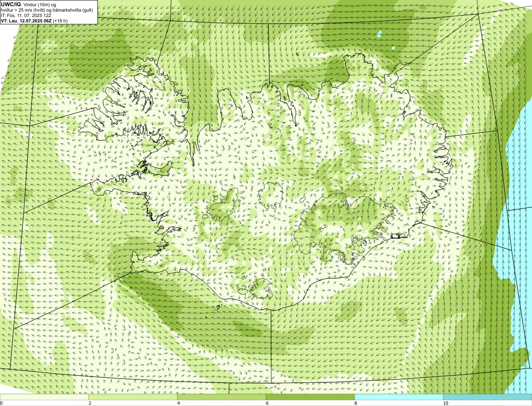Click the 6–8 m/s dark green swatch
The image size is (532, 406).
point(310,397)
